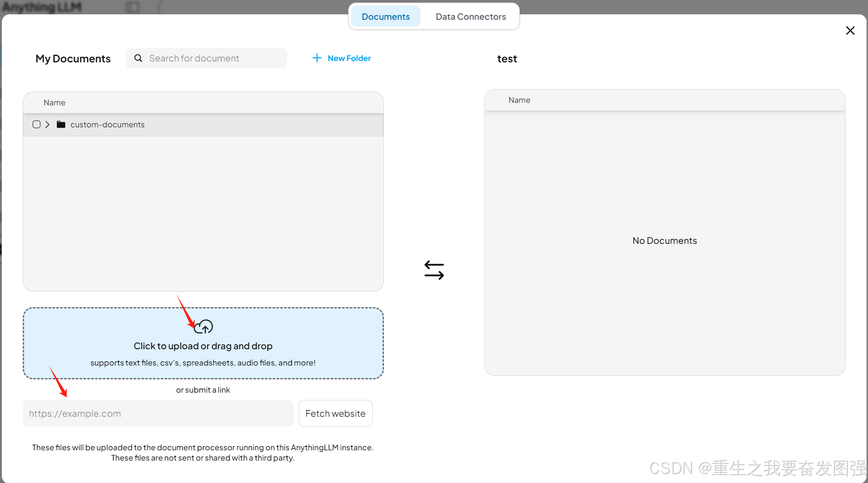Switch to the Documents tab

[386, 16]
